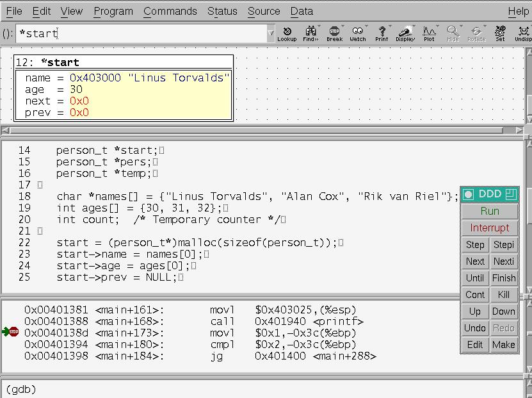Click the Print question mark icon
This screenshot has width=532, height=398.
point(382,34)
